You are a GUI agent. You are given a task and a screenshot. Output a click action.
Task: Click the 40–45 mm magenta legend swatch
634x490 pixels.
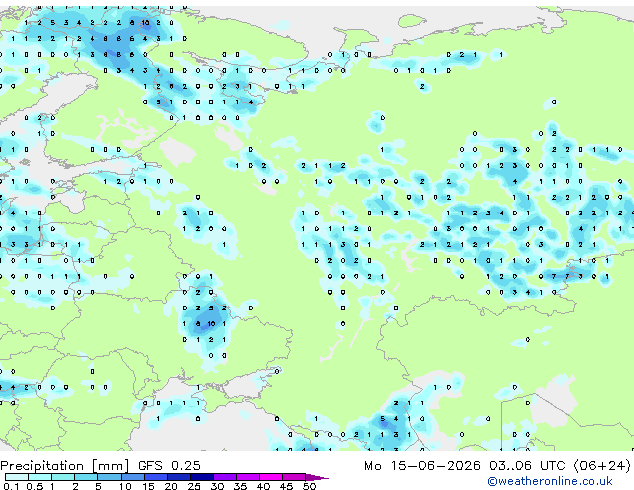(271, 477)
